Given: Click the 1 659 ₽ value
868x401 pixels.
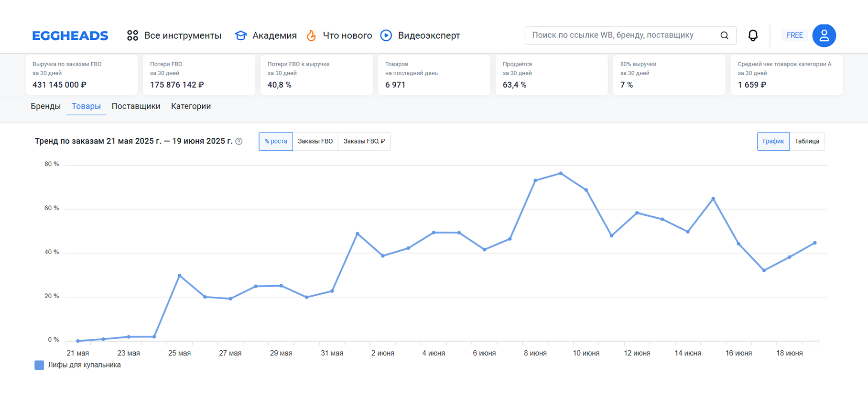Looking at the screenshot, I should (752, 85).
